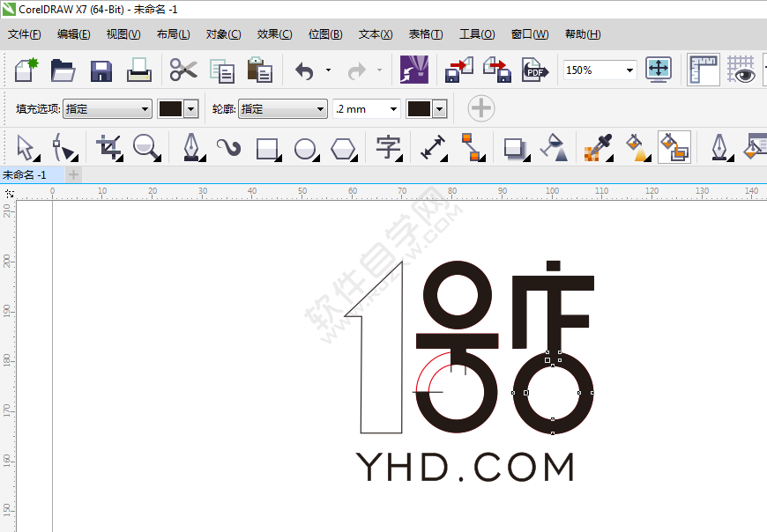
Task: Select the Artistic Media tool
Action: [229, 148]
